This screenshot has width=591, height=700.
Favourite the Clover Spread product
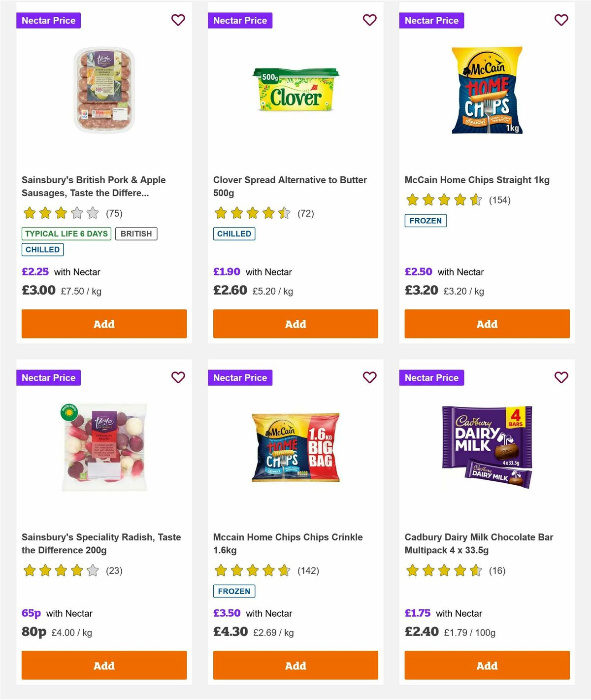click(369, 20)
